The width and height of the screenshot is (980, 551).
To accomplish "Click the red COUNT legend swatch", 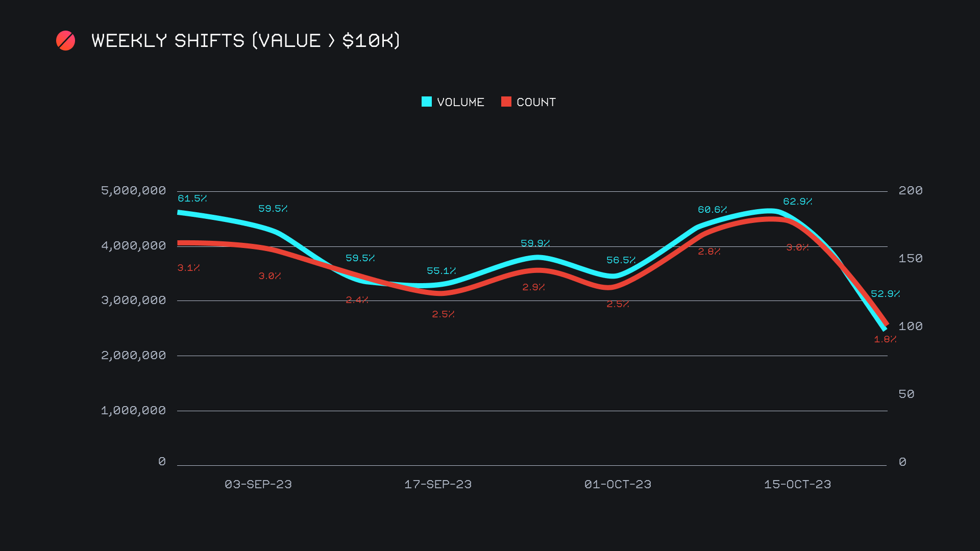I will click(x=506, y=102).
